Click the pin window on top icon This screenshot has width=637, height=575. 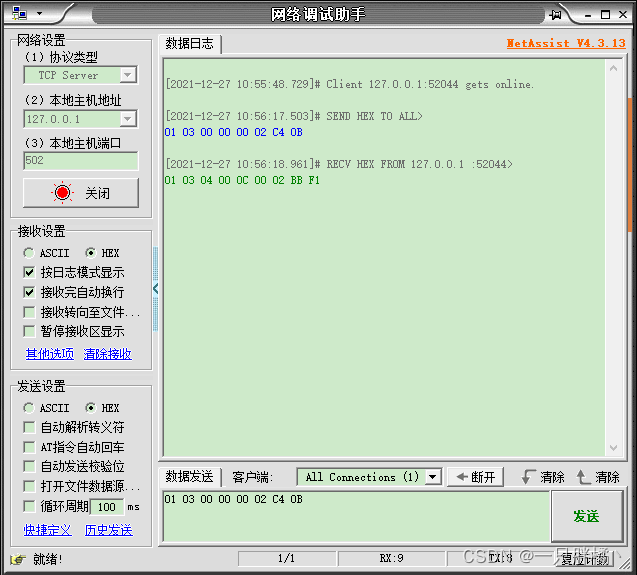555,15
